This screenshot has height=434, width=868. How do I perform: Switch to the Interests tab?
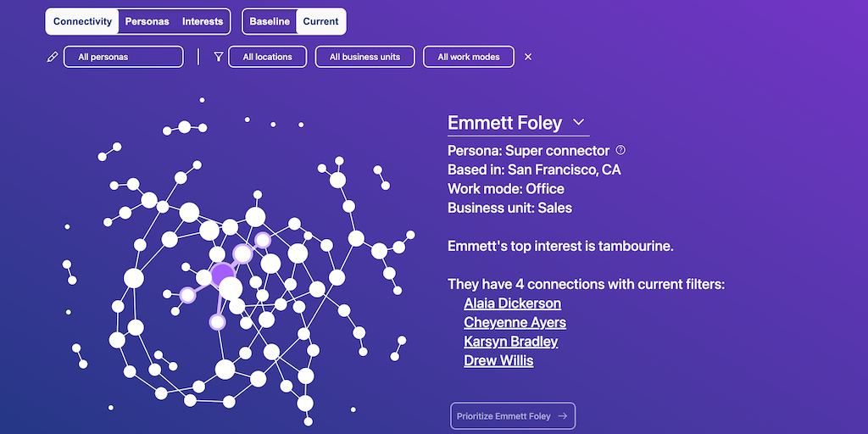click(x=203, y=21)
